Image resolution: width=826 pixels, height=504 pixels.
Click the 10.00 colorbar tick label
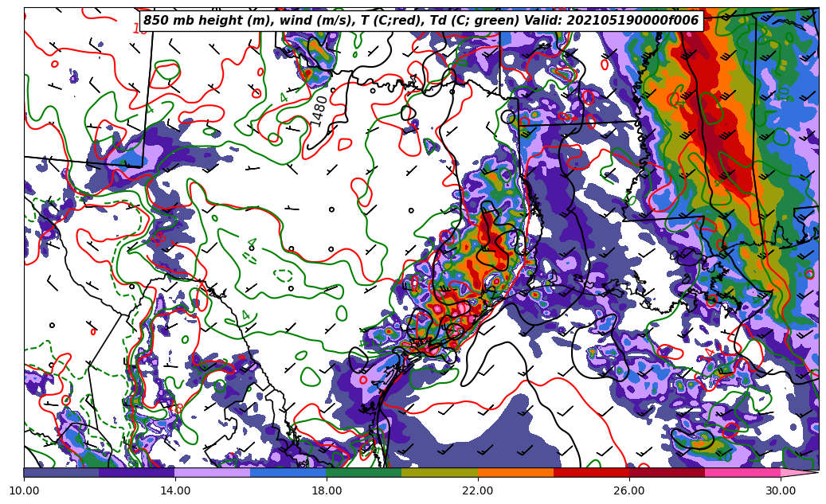coord(24,490)
